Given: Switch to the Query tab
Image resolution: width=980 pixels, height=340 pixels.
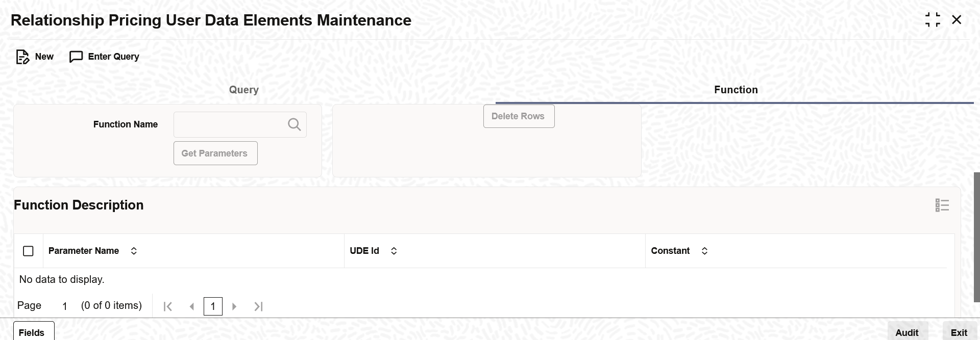Looking at the screenshot, I should click(243, 90).
